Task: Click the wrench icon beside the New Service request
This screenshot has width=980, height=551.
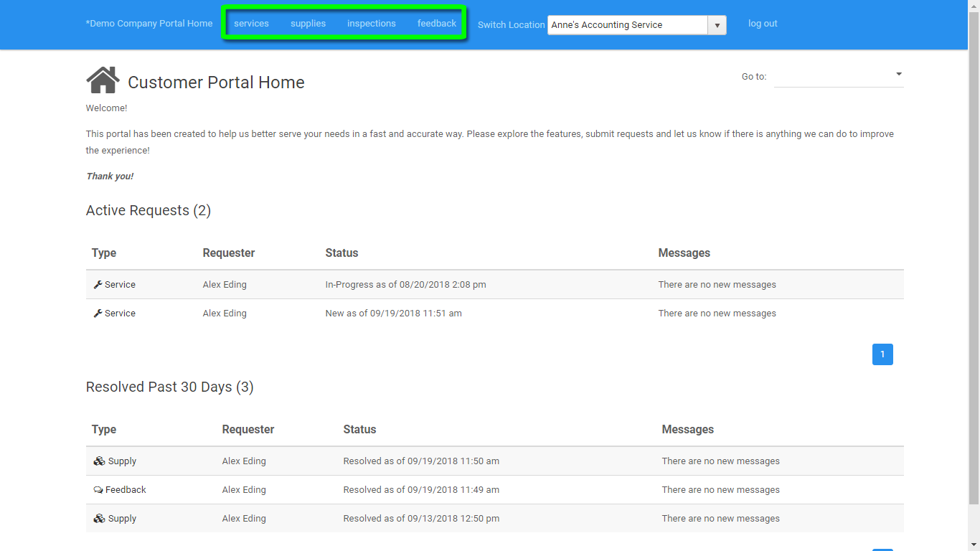Action: 98,313
